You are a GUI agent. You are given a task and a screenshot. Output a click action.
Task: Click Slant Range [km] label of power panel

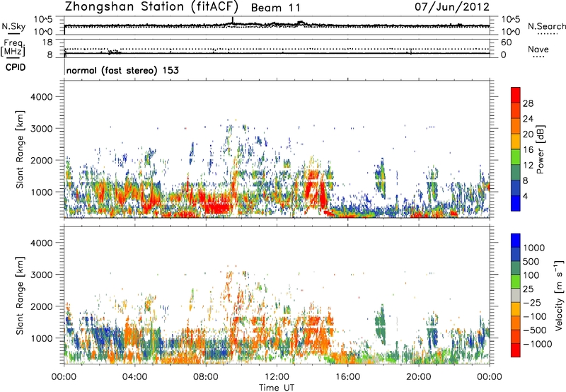click(x=20, y=149)
